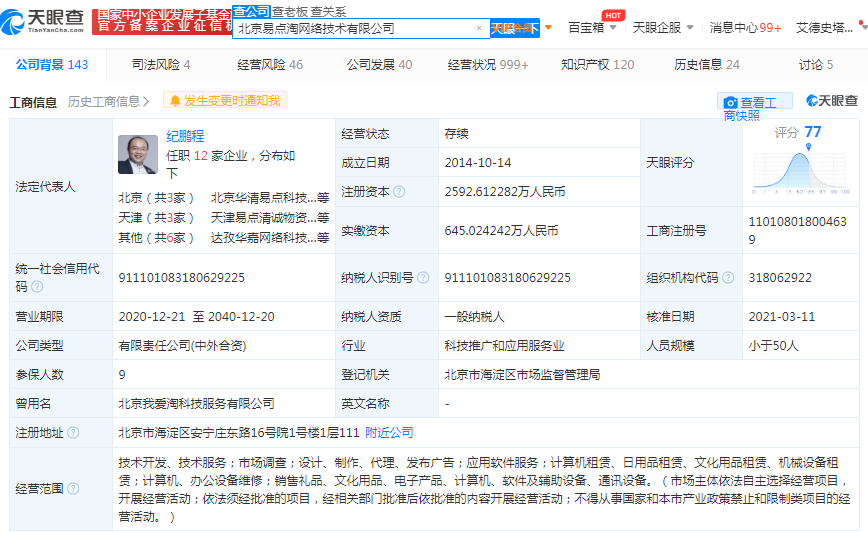Click 人员规模 value 小于50人
The image size is (868, 533).
(x=773, y=346)
